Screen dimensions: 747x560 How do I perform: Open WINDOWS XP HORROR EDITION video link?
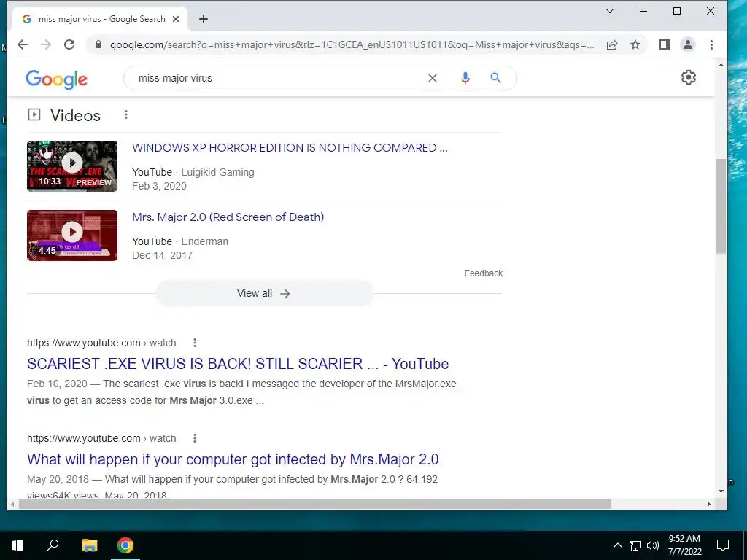[290, 147]
